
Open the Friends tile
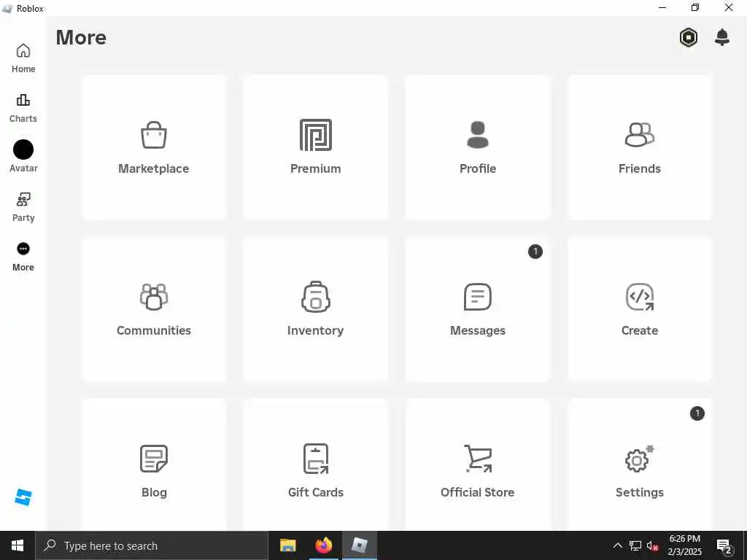pyautogui.click(x=639, y=147)
